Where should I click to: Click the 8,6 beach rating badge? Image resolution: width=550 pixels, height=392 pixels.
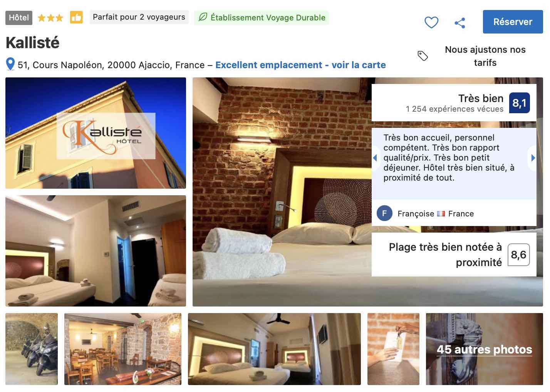point(518,255)
